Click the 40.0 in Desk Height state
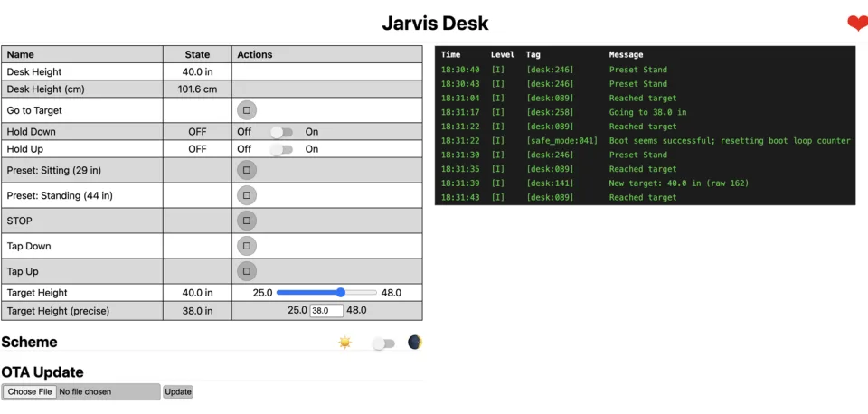 (x=197, y=72)
